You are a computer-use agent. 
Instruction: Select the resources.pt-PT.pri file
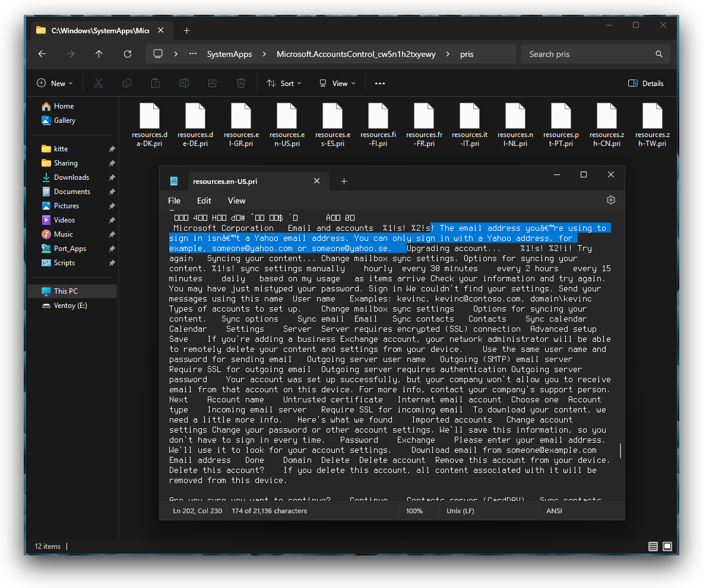[x=561, y=125]
